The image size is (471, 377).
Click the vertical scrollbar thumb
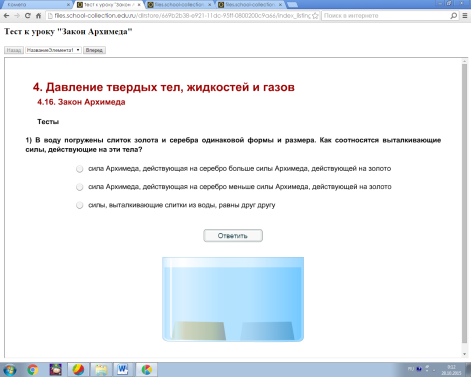click(465, 203)
